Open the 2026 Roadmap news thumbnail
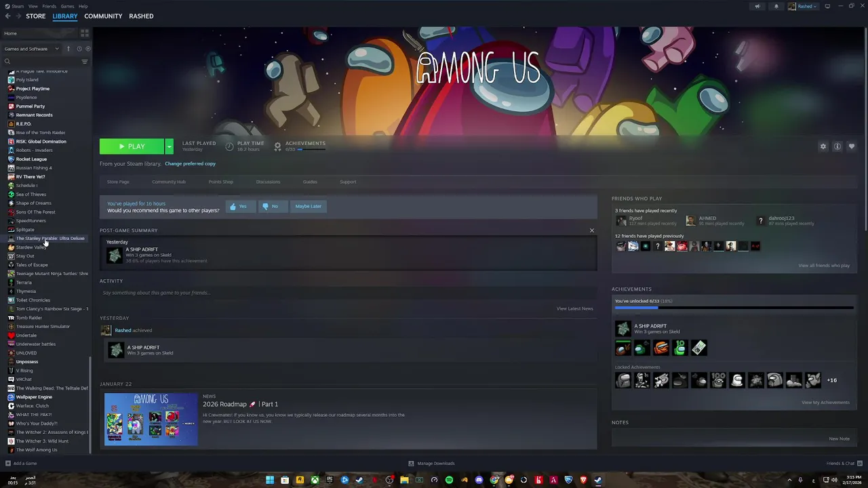This screenshot has width=868, height=488. 151,419
